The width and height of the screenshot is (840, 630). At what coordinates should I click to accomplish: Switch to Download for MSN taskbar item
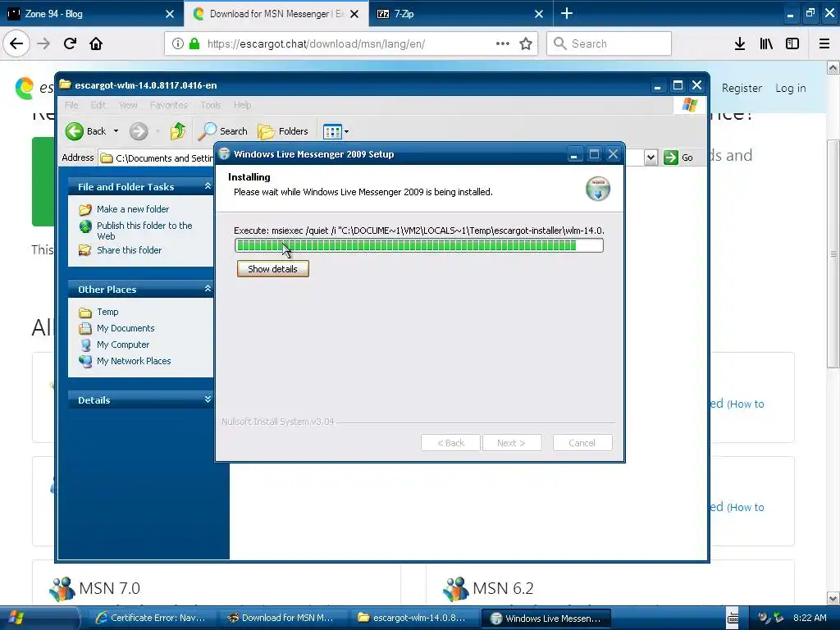(x=281, y=618)
